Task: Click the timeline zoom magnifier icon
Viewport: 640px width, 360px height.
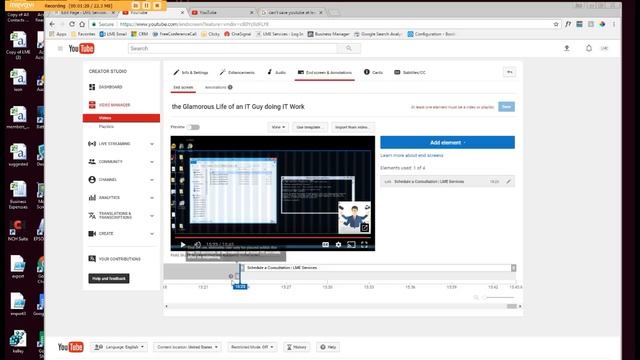Action: pyautogui.click(x=476, y=298)
